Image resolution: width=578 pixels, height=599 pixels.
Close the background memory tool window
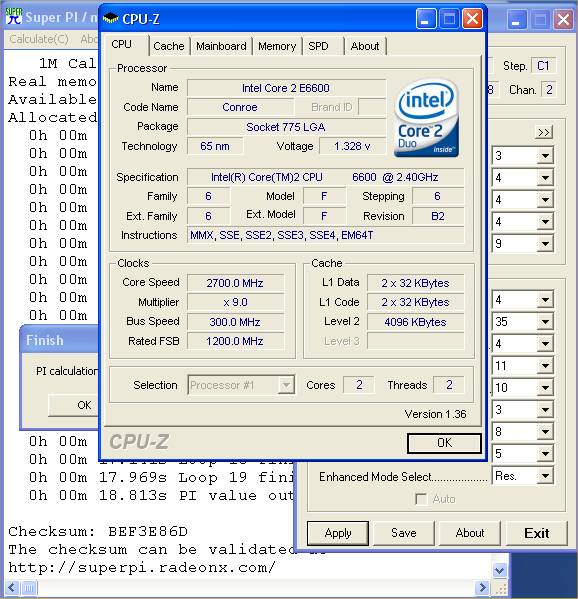click(563, 19)
